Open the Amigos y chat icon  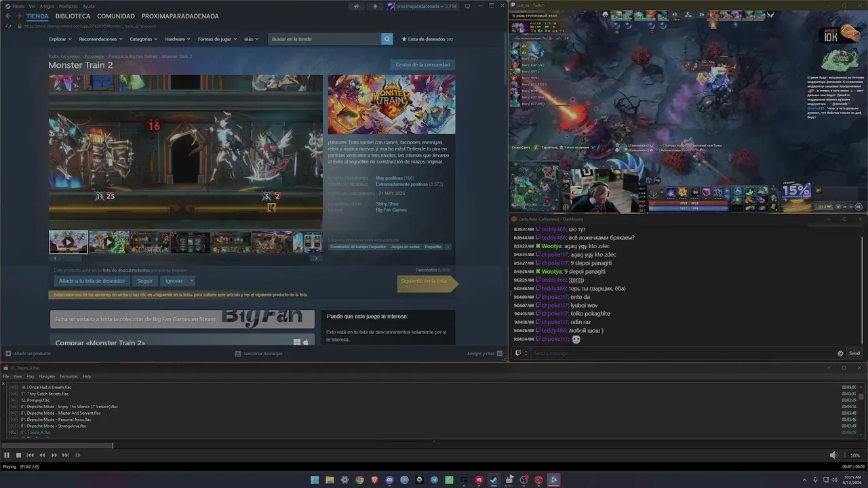(x=500, y=353)
